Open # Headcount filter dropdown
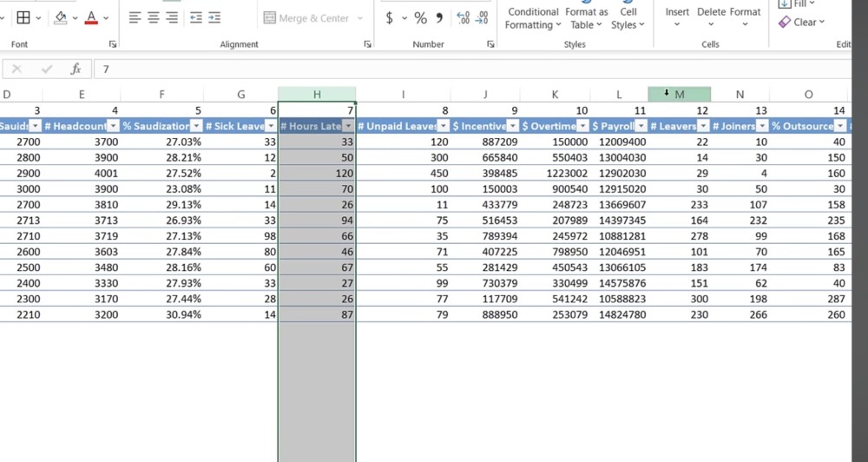Image resolution: width=868 pixels, height=462 pixels. pyautogui.click(x=113, y=126)
